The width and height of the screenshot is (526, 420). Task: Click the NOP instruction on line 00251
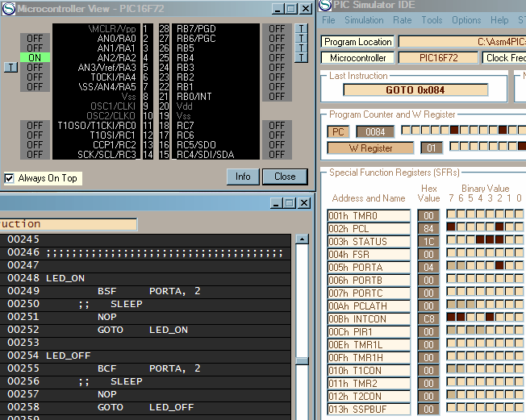click(107, 317)
